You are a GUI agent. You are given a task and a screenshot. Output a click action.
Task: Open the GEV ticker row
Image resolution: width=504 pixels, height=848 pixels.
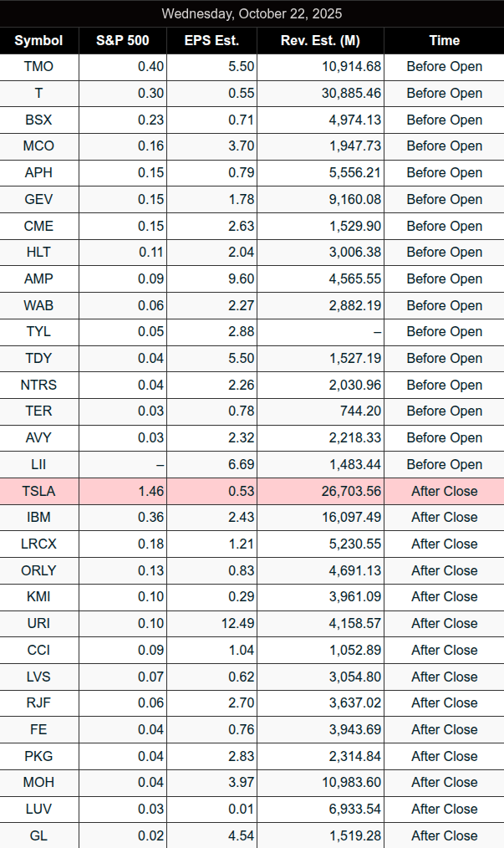(x=39, y=199)
